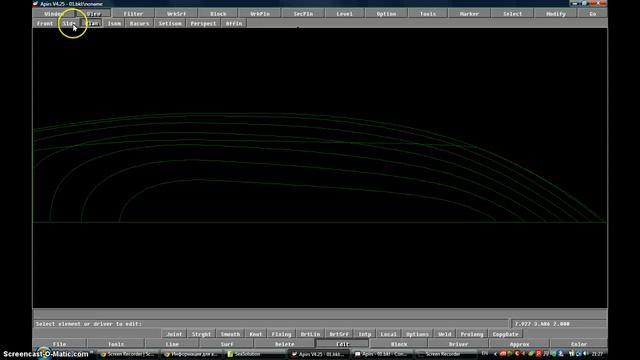This screenshot has width=640, height=360.
Task: Open Screen Recorder browser taskbar item
Action: tap(128, 354)
